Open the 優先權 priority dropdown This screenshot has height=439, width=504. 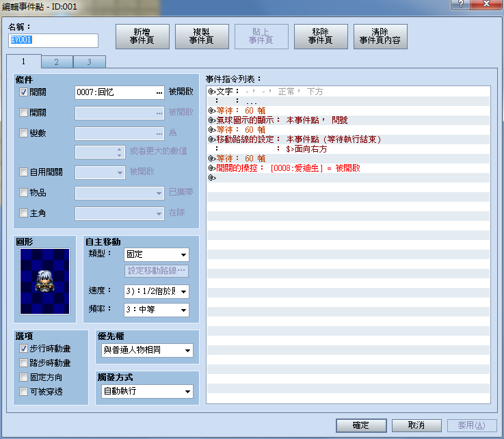pos(147,350)
